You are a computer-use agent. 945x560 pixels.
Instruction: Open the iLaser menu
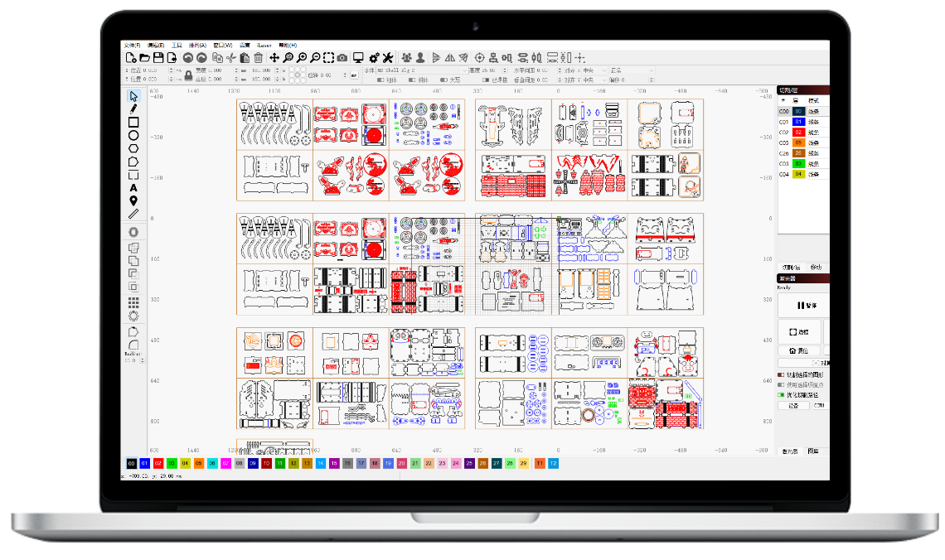coord(265,45)
